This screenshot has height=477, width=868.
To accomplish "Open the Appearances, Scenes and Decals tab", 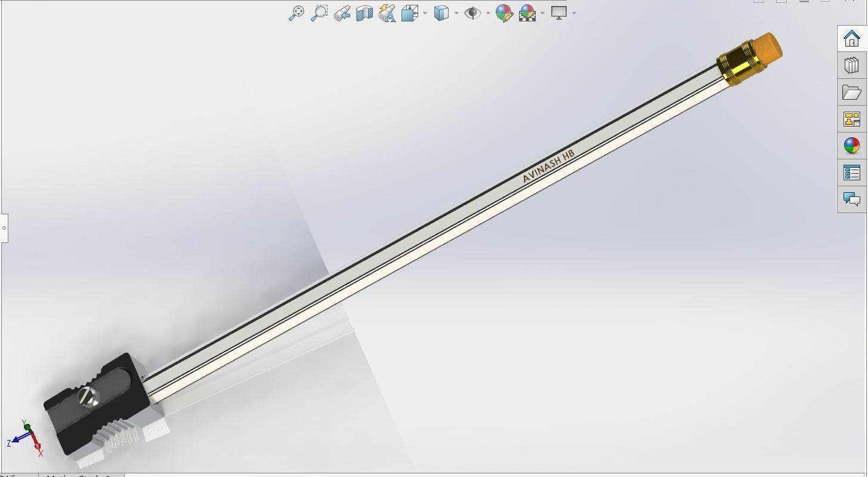I will [852, 145].
